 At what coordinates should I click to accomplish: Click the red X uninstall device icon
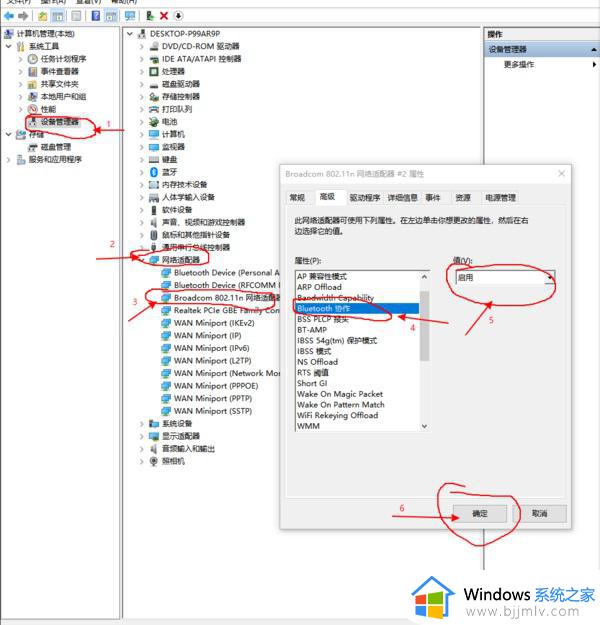164,16
